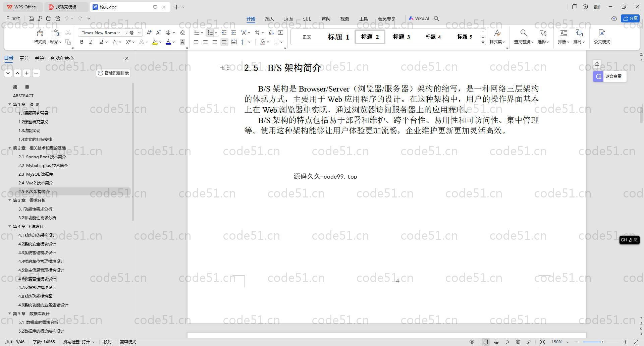The width and height of the screenshot is (644, 346).
Task: Go to 2.3 MySQL 数据库 in outline
Action: [x=36, y=174]
